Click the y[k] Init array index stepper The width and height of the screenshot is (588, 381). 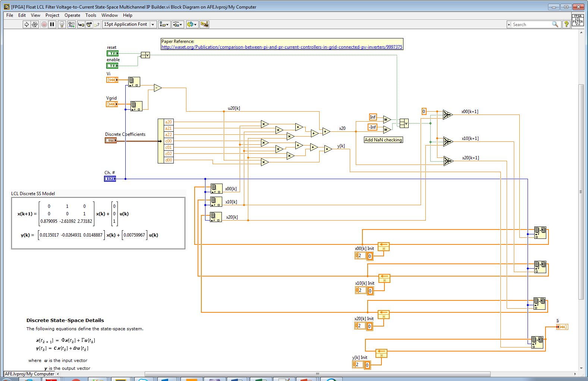click(x=354, y=365)
